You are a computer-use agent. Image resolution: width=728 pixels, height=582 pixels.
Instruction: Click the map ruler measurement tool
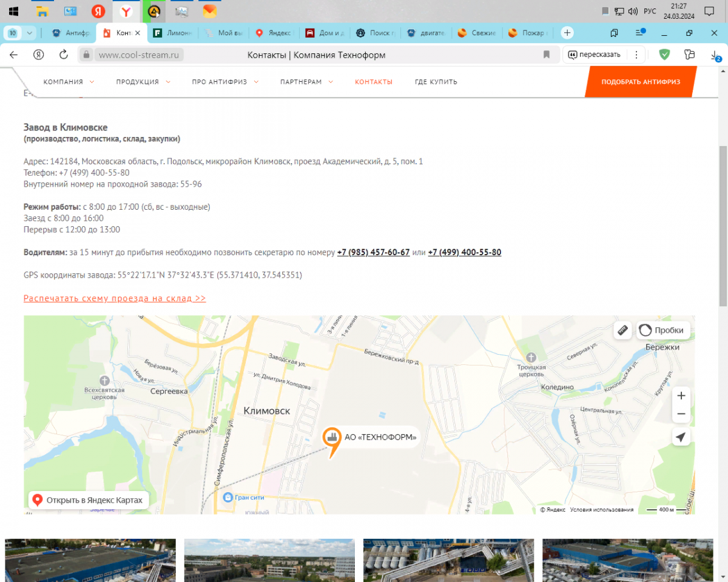tap(622, 330)
